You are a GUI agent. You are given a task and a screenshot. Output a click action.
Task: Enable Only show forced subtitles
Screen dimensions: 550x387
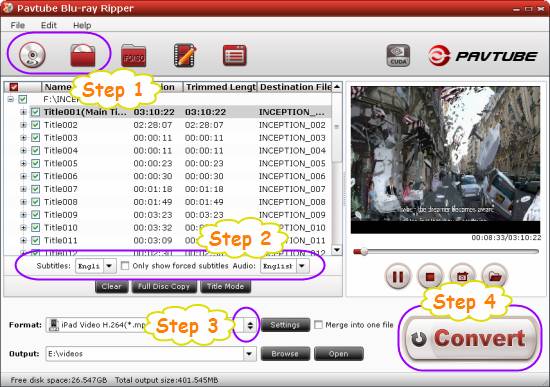[125, 266]
